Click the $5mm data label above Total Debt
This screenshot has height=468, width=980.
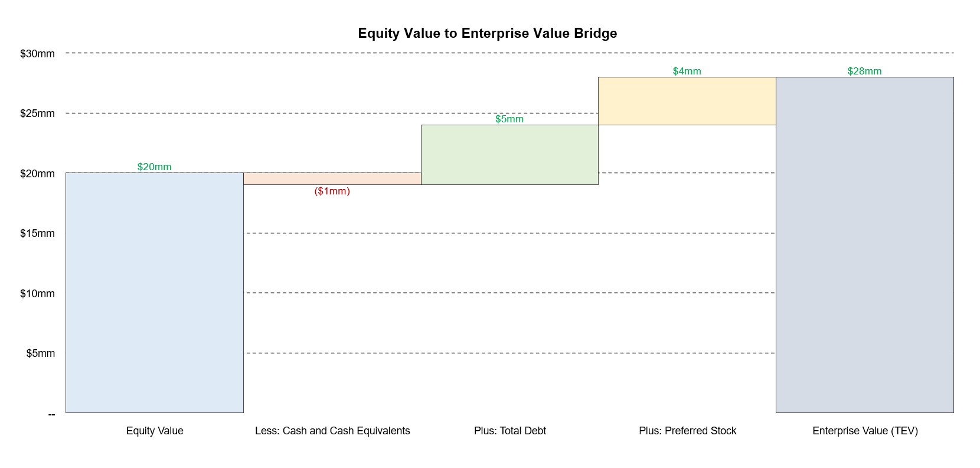[509, 119]
